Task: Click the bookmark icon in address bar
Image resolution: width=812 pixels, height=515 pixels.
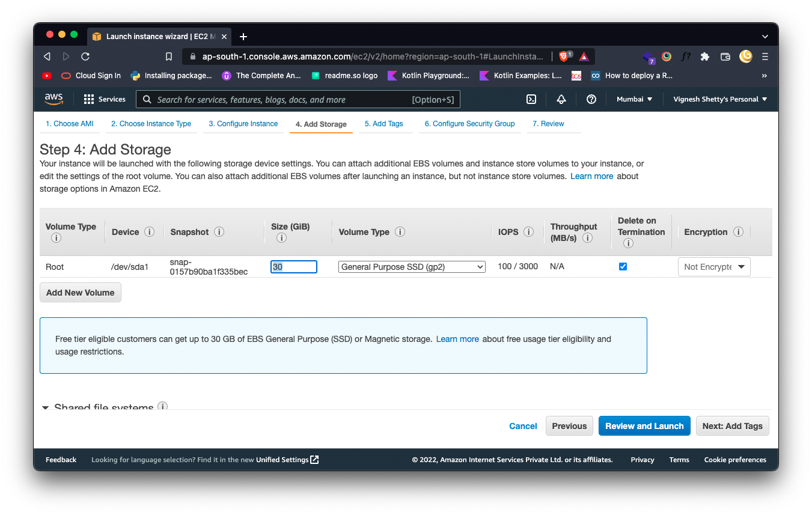Action: 169,56
